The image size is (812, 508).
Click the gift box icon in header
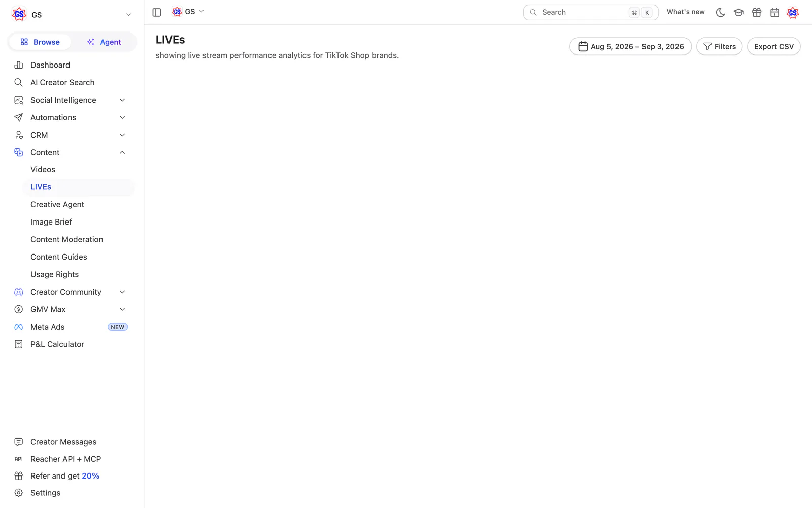click(x=757, y=12)
